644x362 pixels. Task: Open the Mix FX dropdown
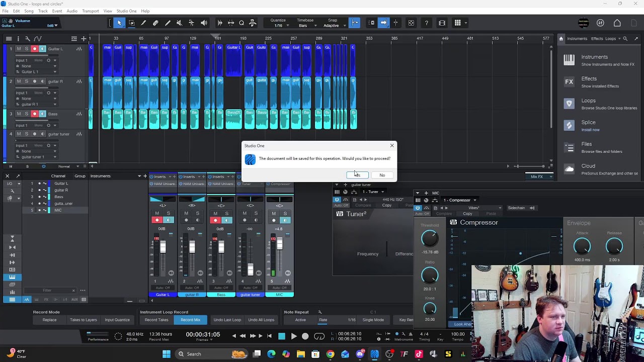(x=539, y=176)
